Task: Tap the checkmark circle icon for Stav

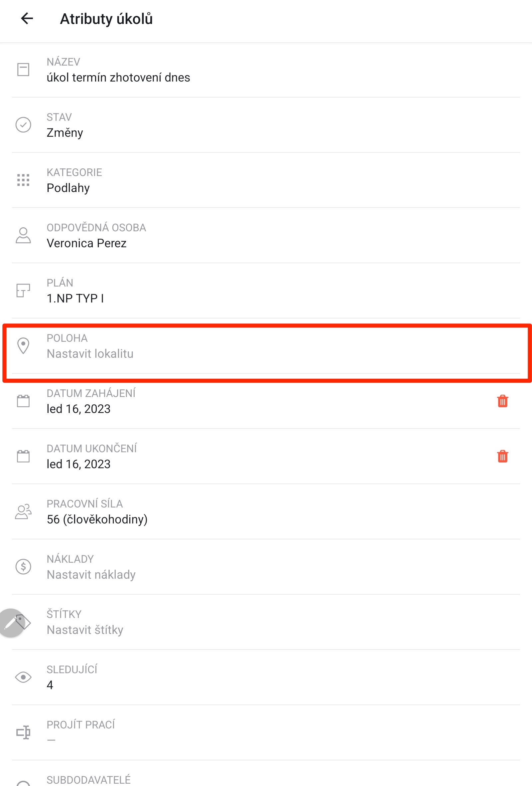Action: [x=23, y=125]
